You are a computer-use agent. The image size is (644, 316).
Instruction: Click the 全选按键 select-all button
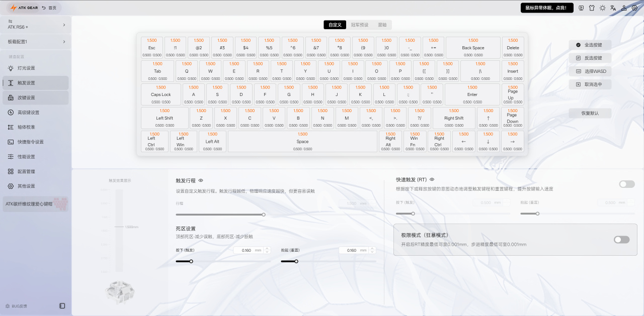coord(590,45)
